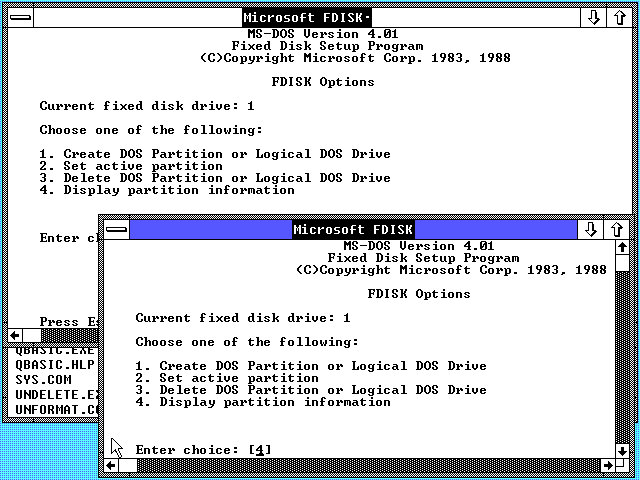The height and width of the screenshot is (480, 640).
Task: Click '2. Set active partition' in front window
Action: 227,378
